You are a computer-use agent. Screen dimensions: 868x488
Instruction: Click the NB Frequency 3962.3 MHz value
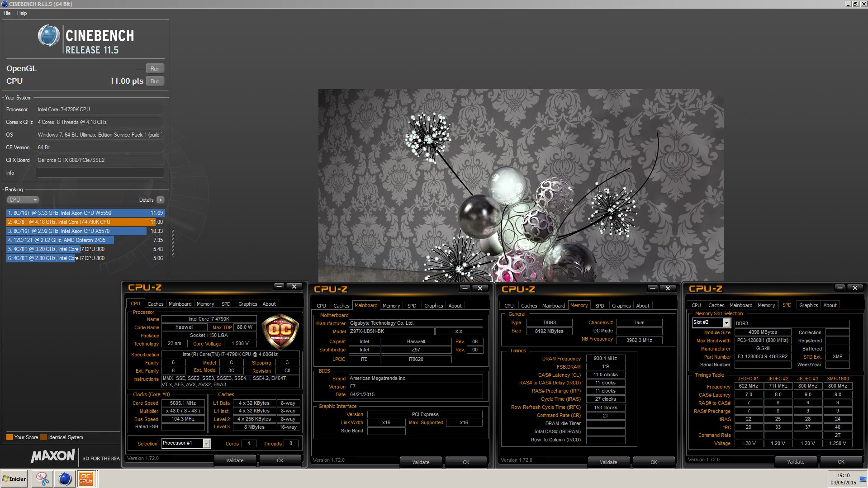639,340
